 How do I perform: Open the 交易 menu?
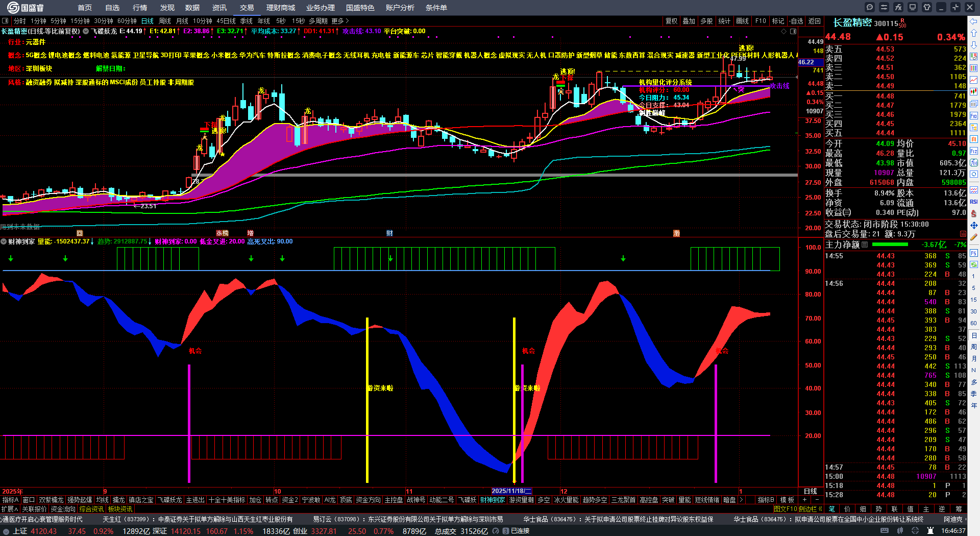tap(247, 8)
